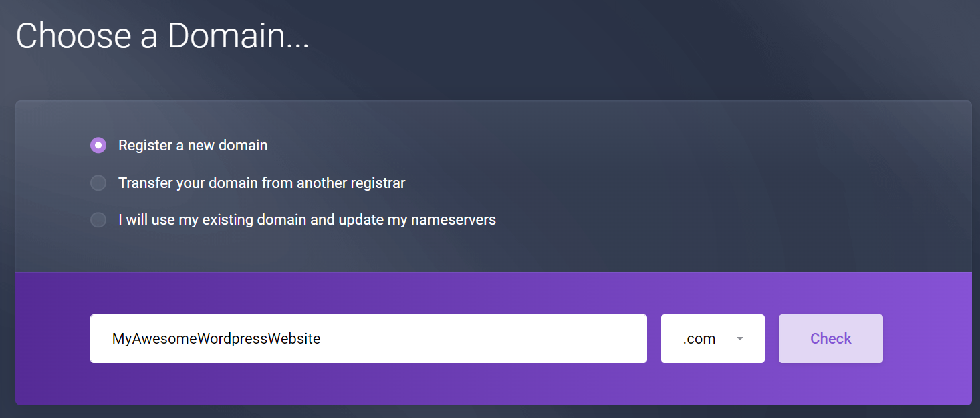Viewport: 980px width, 418px height.
Task: Click the purple panel left of the domain input
Action: [52, 338]
